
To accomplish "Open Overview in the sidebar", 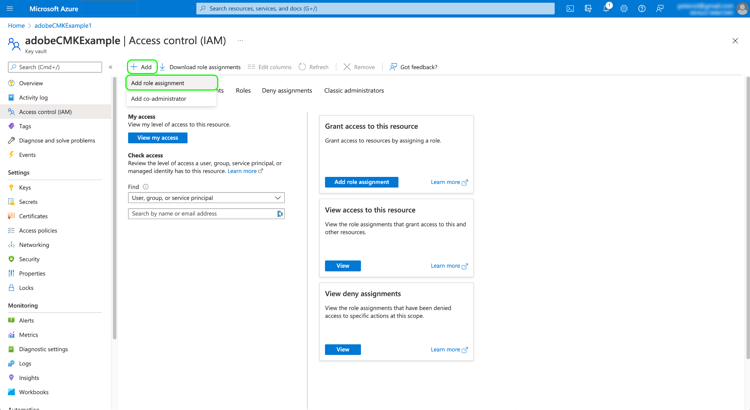I will pos(31,83).
